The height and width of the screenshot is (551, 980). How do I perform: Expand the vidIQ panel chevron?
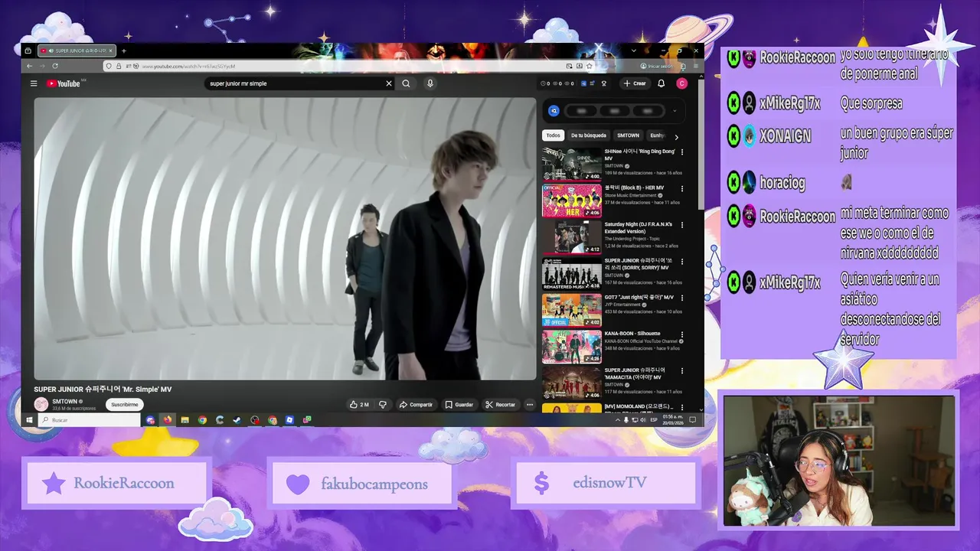point(675,111)
